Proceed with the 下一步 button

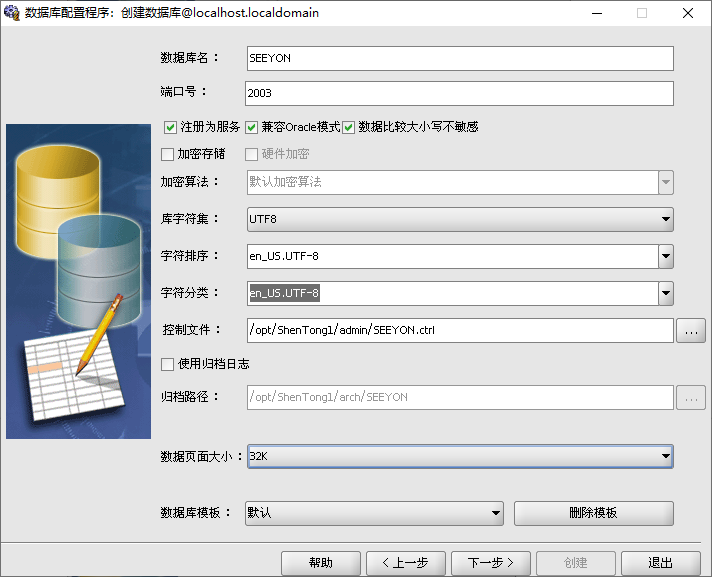tap(490, 563)
